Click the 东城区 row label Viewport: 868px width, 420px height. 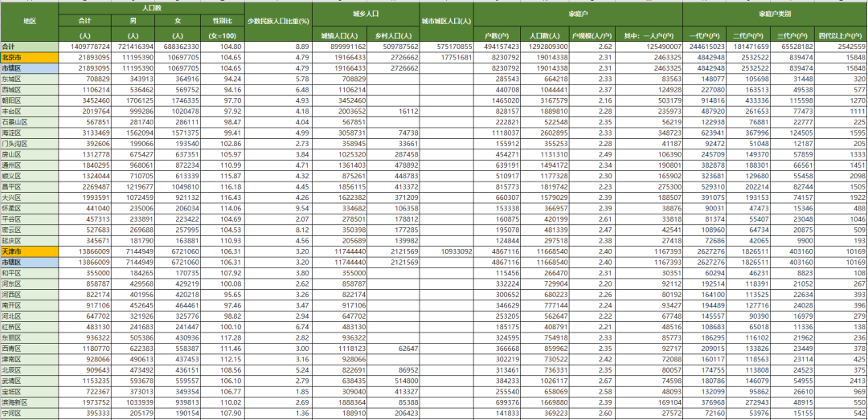point(29,80)
